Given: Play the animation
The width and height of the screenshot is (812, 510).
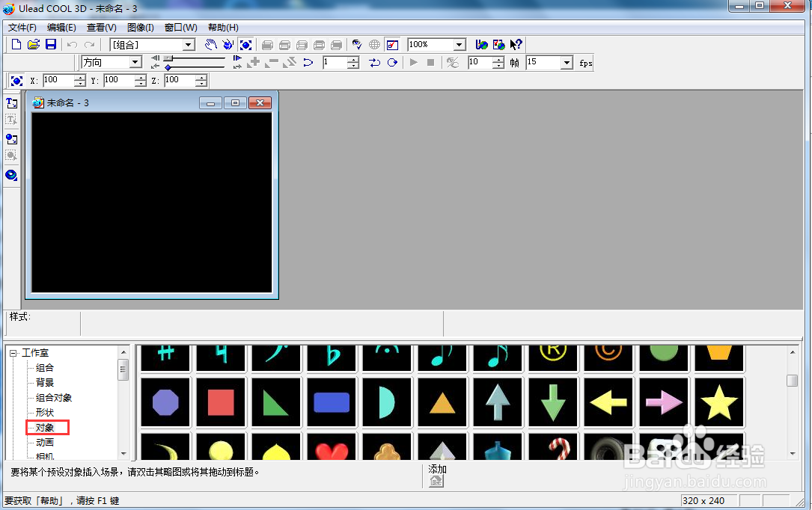Looking at the screenshot, I should [413, 63].
